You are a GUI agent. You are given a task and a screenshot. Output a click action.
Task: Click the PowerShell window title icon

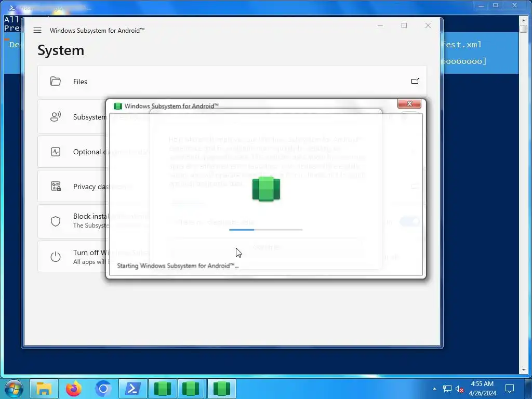(x=12, y=7)
